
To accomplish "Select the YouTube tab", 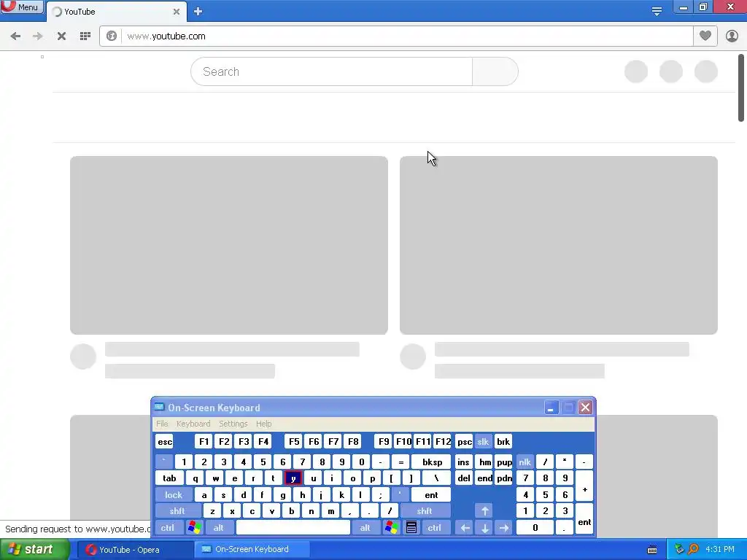I will pos(117,12).
